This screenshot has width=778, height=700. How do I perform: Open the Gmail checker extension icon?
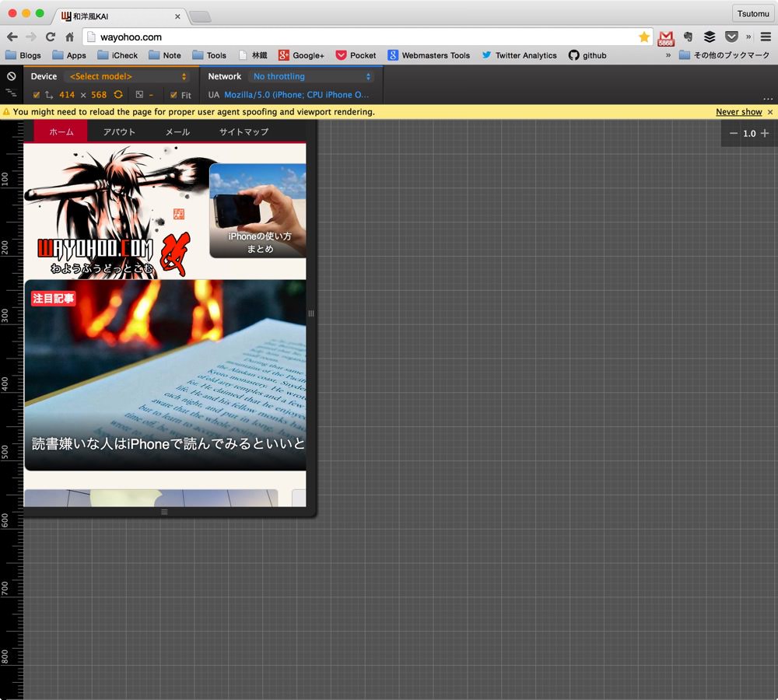666,37
